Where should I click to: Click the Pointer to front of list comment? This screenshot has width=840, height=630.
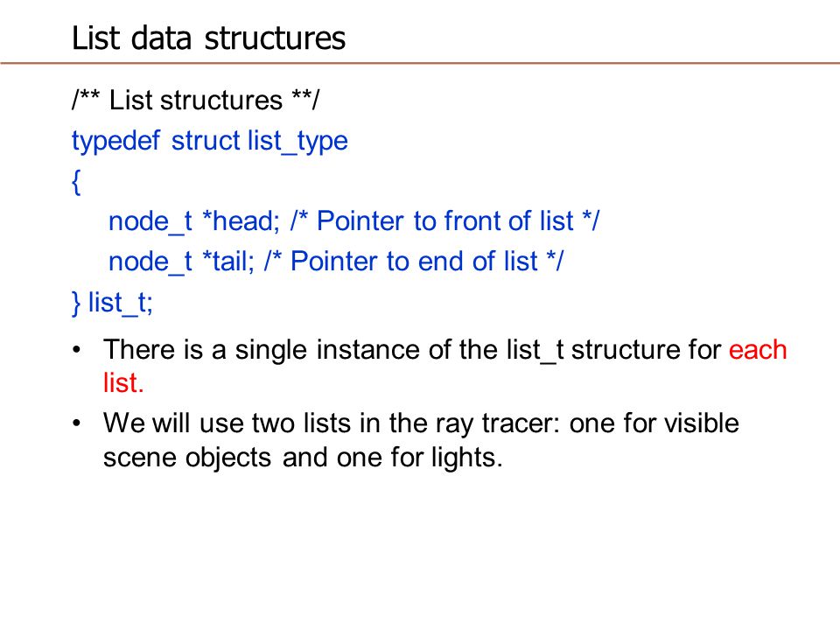pyautogui.click(x=444, y=221)
